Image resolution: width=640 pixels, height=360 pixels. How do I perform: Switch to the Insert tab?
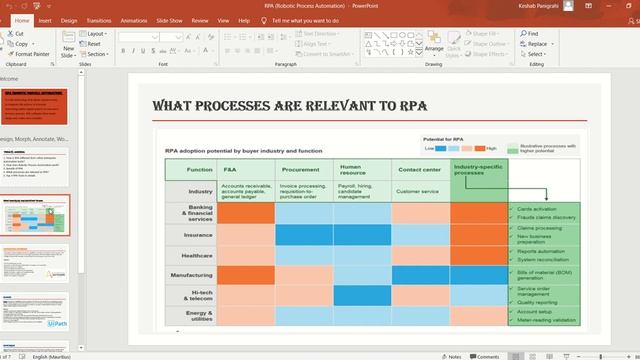click(x=45, y=20)
